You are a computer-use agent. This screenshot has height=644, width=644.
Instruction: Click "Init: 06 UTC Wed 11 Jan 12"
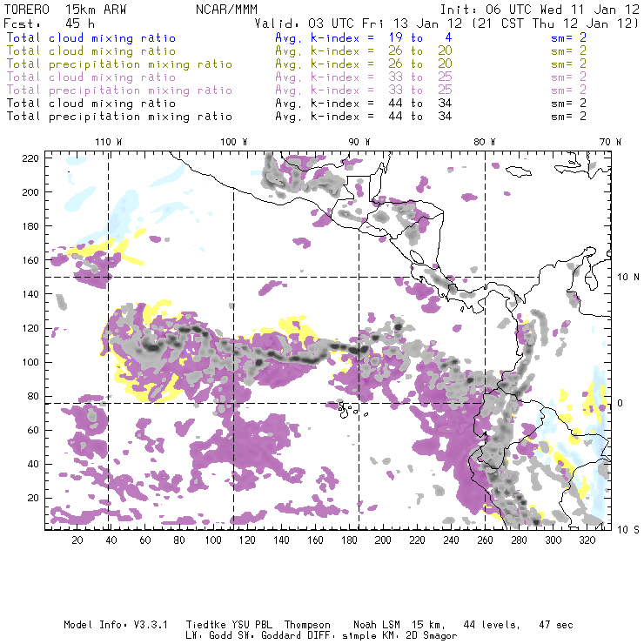pos(540,10)
